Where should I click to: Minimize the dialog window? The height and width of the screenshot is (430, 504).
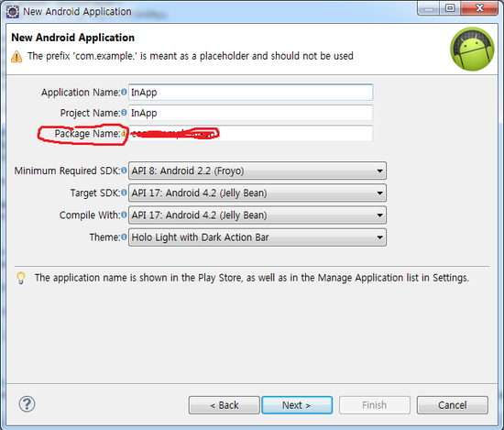[429, 7]
